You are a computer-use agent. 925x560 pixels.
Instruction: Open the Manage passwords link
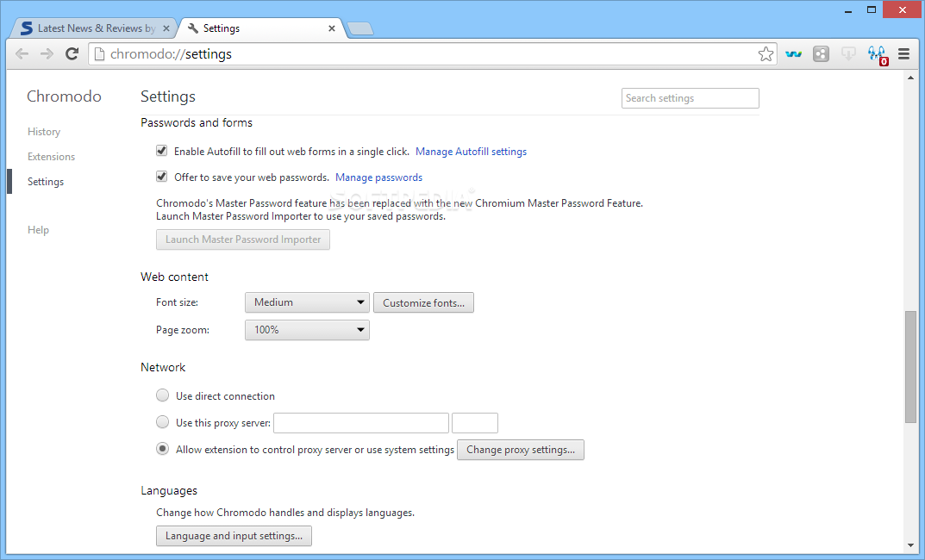pos(378,177)
